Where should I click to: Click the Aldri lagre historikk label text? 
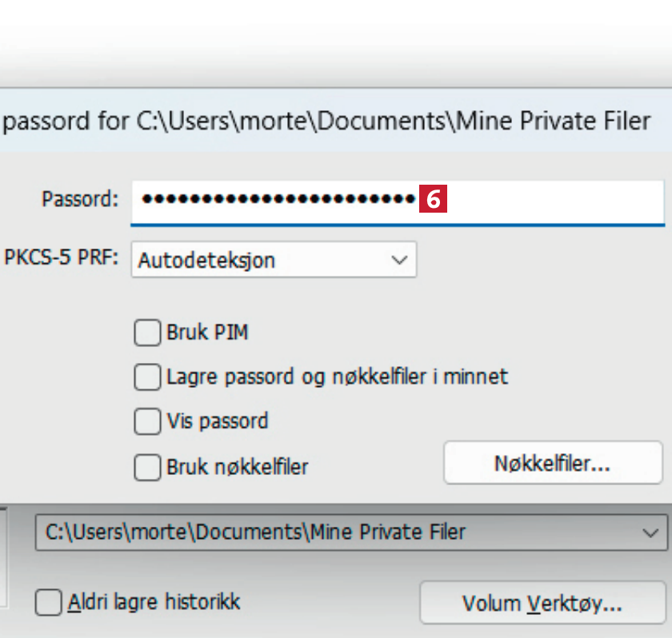pos(154,602)
